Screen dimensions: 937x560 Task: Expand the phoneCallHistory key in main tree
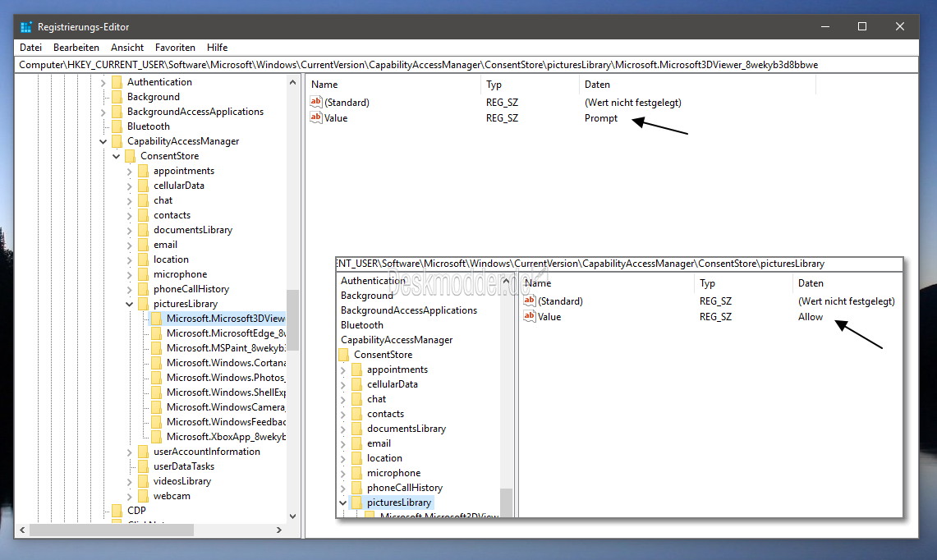(129, 289)
